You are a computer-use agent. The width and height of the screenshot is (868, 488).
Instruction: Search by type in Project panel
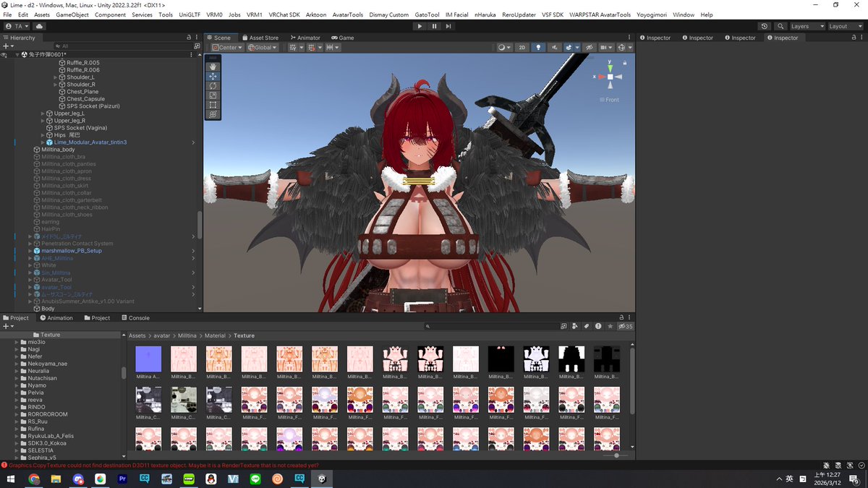coord(576,326)
